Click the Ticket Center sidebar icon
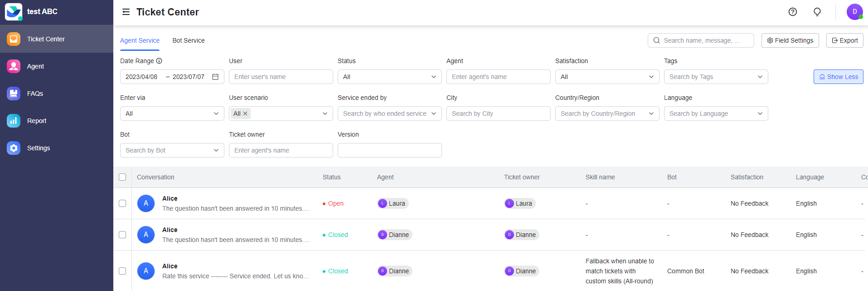Screen dimensions: 868x291 14,39
